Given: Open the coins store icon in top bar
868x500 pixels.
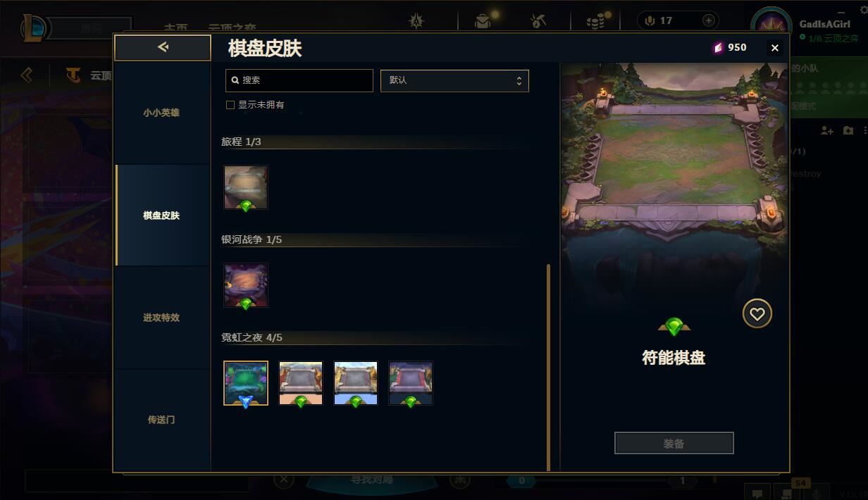Looking at the screenshot, I should (596, 21).
